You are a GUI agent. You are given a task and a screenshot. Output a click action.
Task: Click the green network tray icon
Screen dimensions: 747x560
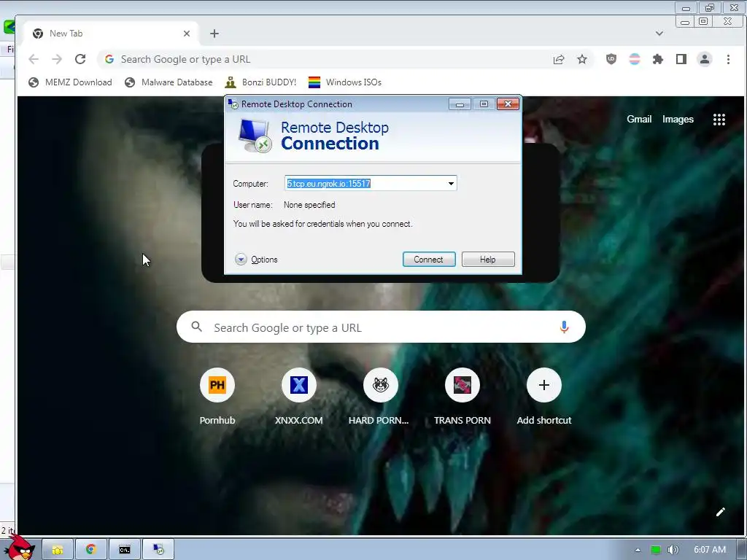656,550
